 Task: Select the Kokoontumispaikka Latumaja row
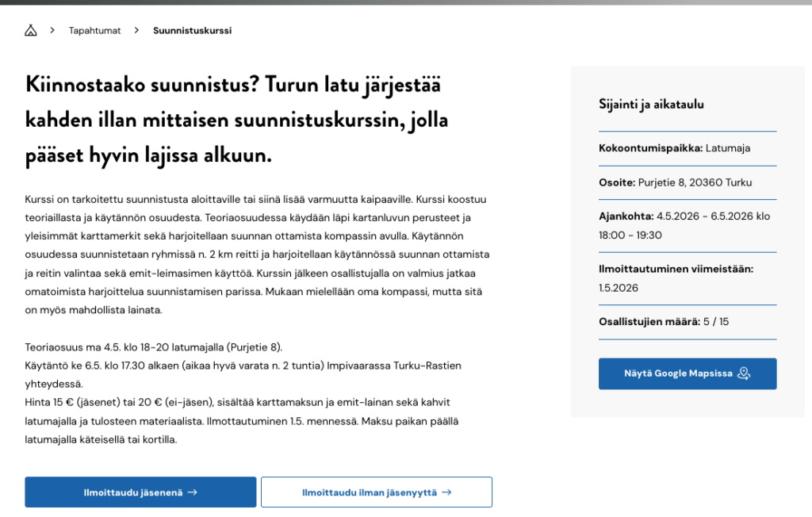(674, 148)
